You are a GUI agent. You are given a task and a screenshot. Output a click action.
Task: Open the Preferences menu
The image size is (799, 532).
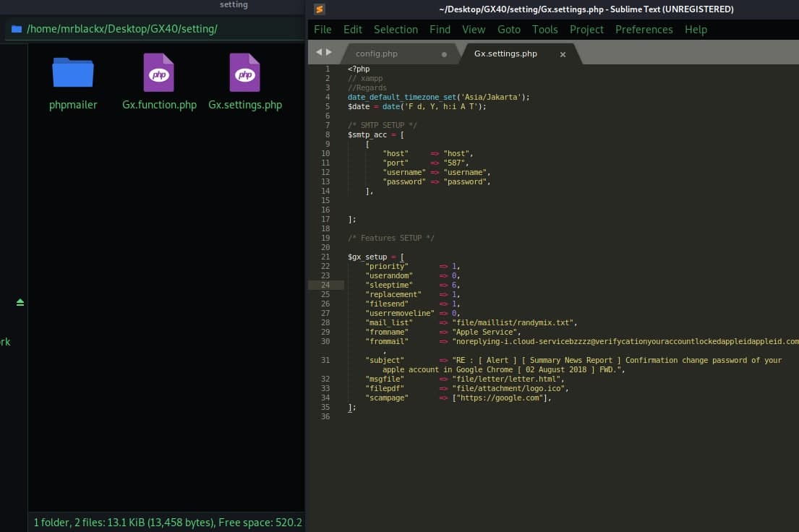pyautogui.click(x=644, y=30)
